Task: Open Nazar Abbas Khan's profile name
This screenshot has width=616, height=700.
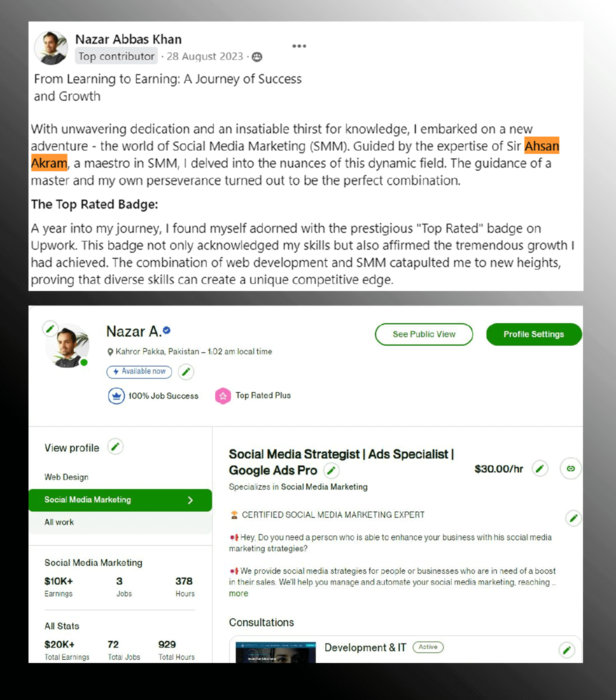Action: 128,39
